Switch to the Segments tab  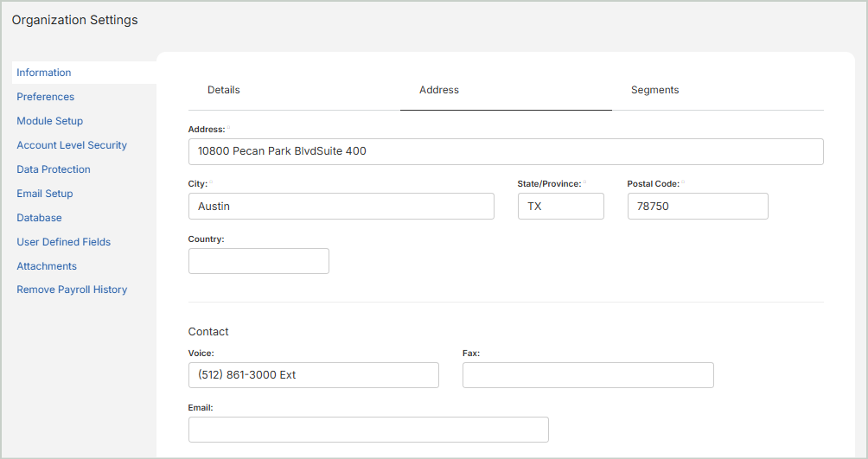point(654,90)
